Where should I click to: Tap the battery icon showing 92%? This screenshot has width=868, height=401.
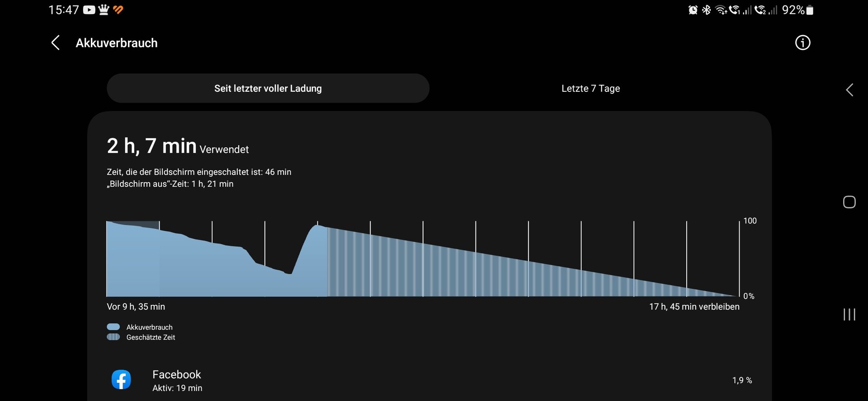pos(810,10)
